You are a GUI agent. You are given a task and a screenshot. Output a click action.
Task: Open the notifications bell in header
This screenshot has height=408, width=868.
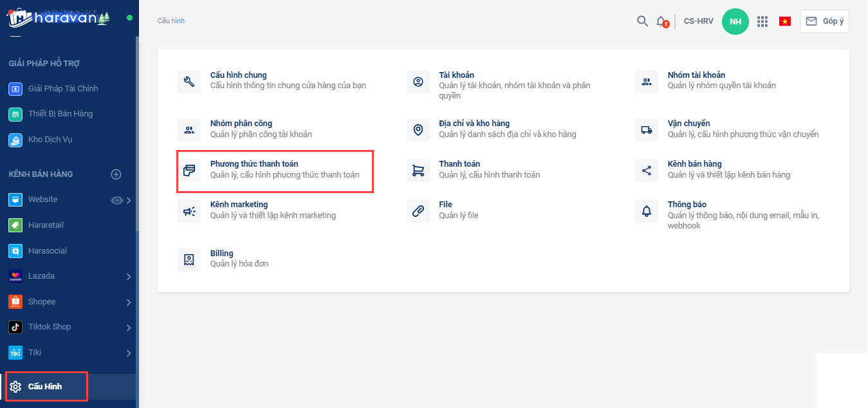pyautogui.click(x=661, y=21)
